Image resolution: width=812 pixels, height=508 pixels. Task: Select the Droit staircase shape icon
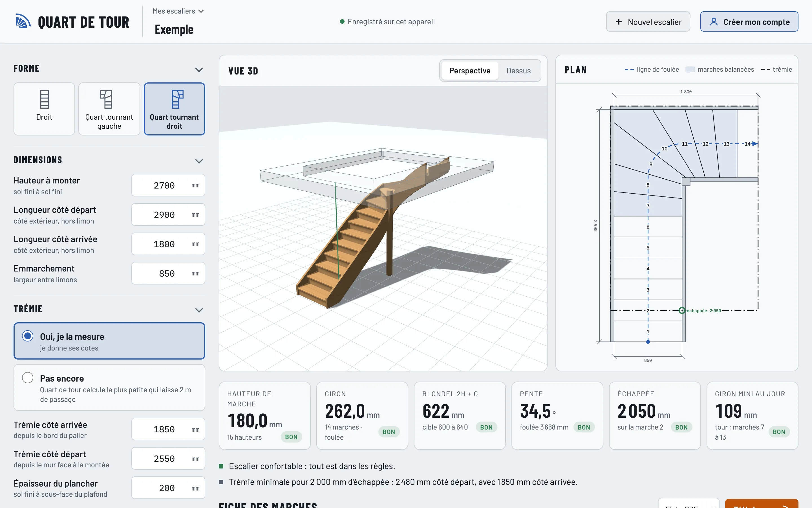click(x=44, y=99)
